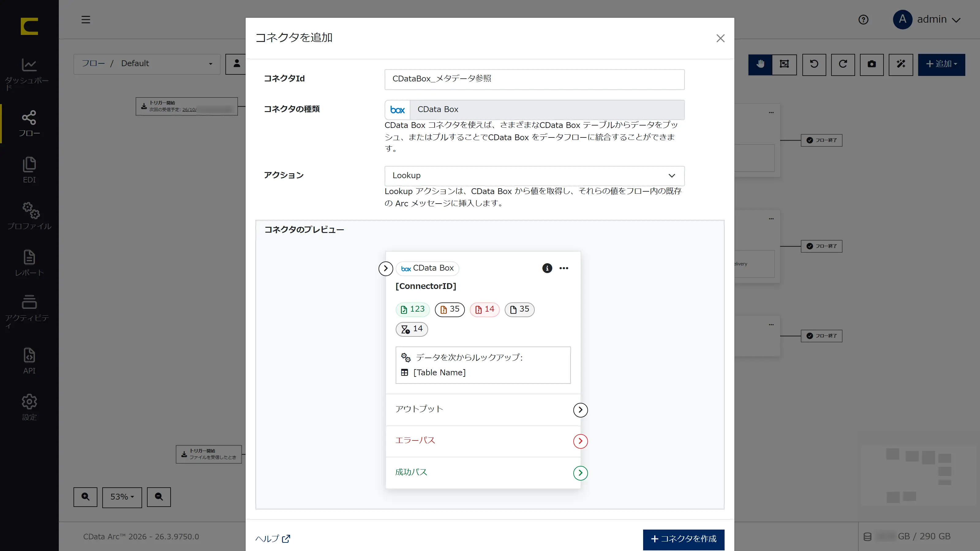The width and height of the screenshot is (980, 551).
Task: Open the 設定 sidebar item
Action: 29,407
